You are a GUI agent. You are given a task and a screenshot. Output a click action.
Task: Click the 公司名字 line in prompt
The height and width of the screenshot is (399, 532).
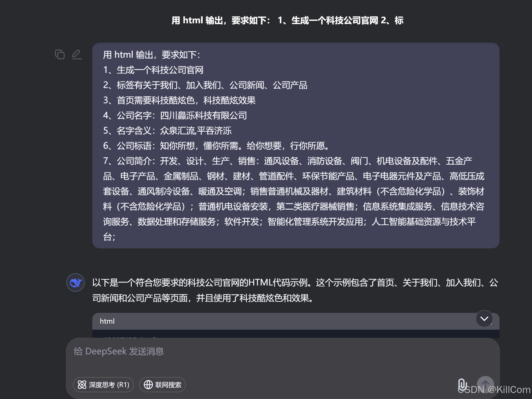[175, 116]
